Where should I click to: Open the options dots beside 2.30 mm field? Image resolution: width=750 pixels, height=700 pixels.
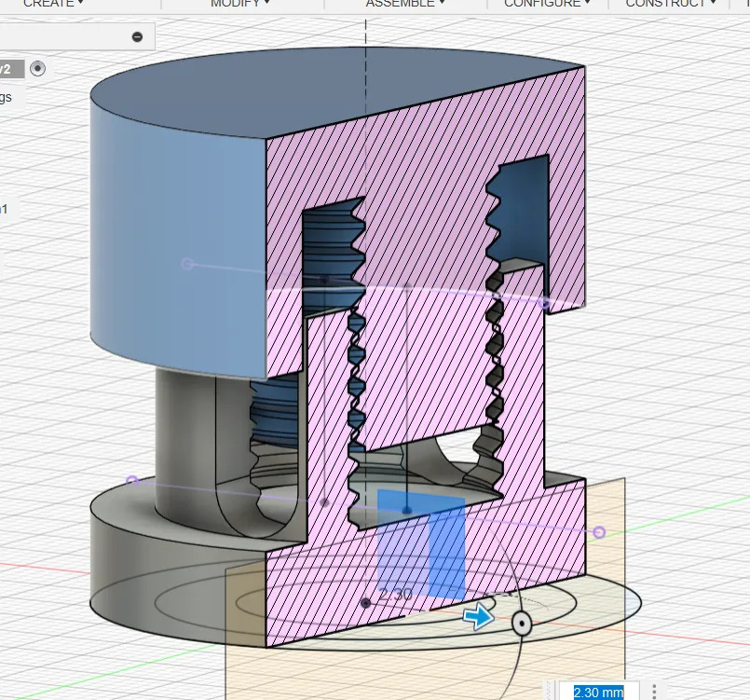click(x=654, y=692)
